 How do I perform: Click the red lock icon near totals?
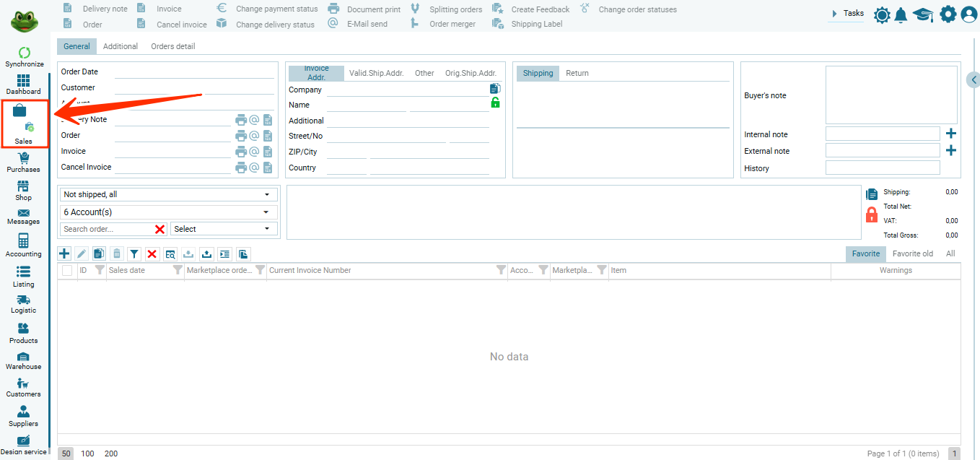[871, 214]
